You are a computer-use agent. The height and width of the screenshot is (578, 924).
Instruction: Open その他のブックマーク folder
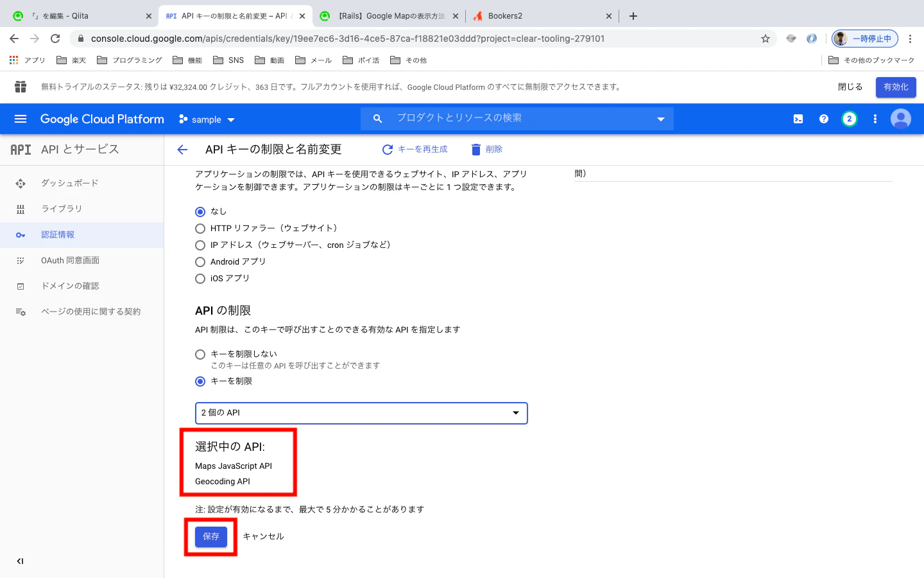click(x=871, y=60)
